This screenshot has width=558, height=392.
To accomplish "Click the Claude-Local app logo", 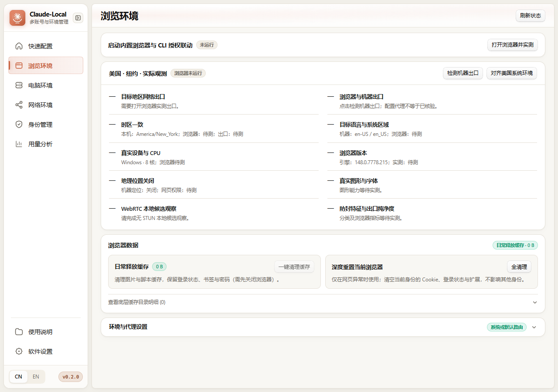I will (x=17, y=18).
